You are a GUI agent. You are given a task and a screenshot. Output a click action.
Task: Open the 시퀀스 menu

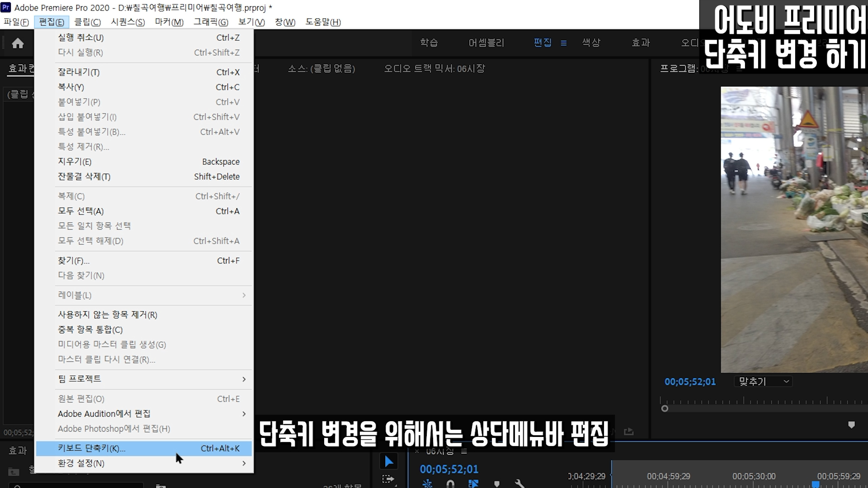pos(127,22)
